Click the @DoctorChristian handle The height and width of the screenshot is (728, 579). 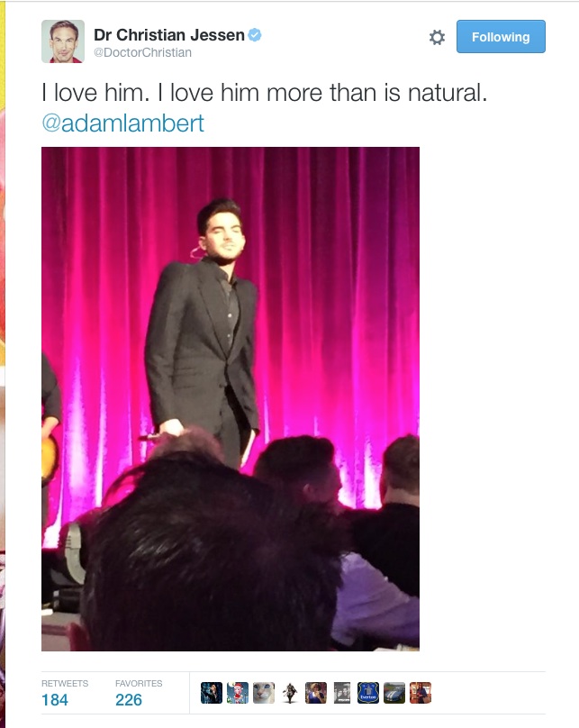click(x=142, y=52)
